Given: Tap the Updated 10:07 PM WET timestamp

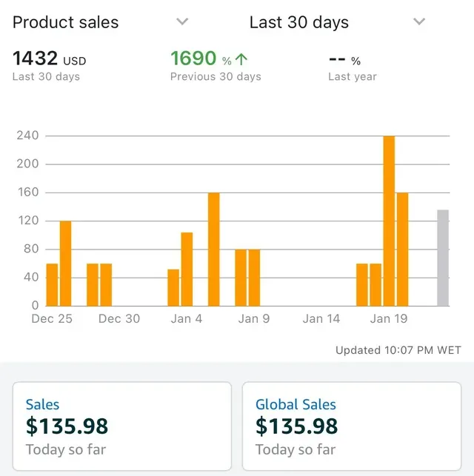Looking at the screenshot, I should (x=398, y=350).
